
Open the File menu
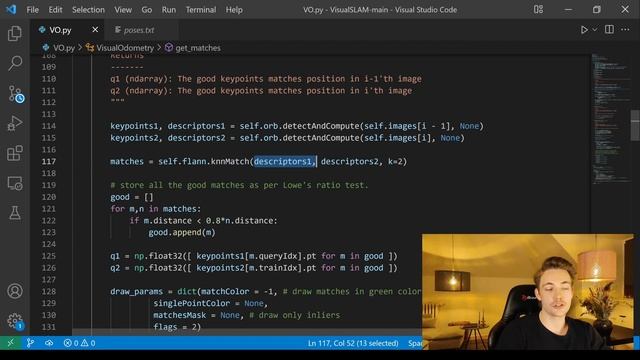(x=33, y=10)
